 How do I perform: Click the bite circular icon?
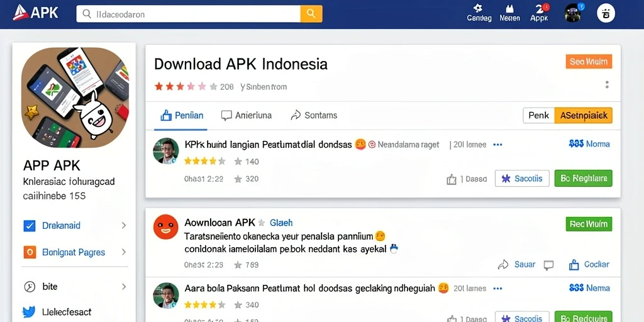point(30,287)
